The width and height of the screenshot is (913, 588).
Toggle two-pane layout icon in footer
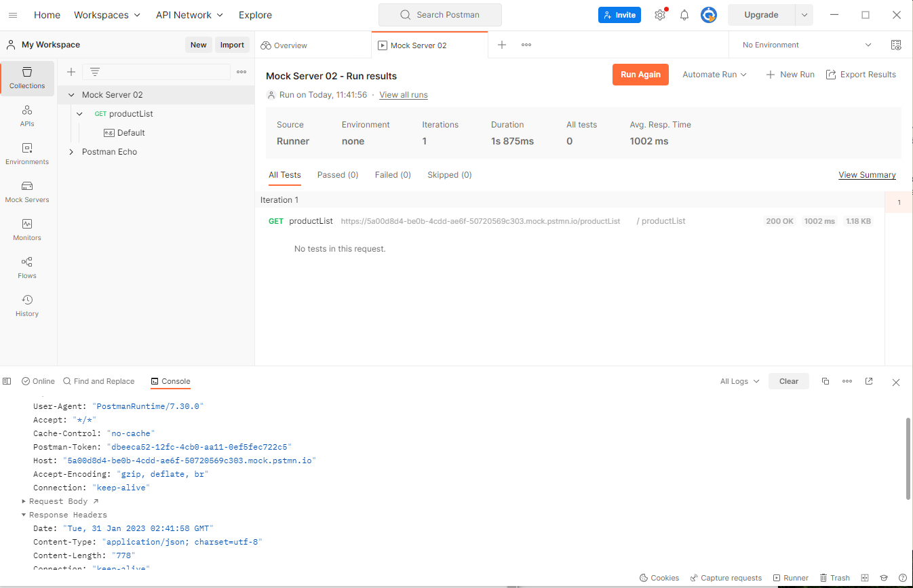click(865, 578)
